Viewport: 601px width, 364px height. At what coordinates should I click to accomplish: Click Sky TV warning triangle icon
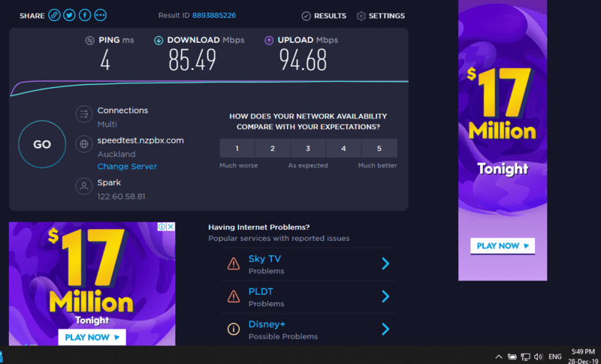tap(234, 263)
